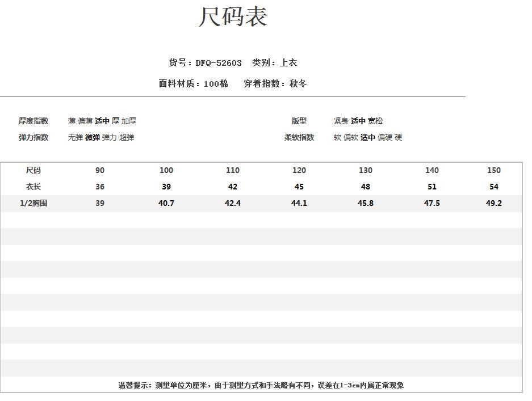The height and width of the screenshot is (401, 532).
Task: Click the 温馨提示 measurement note
Action: [261, 385]
